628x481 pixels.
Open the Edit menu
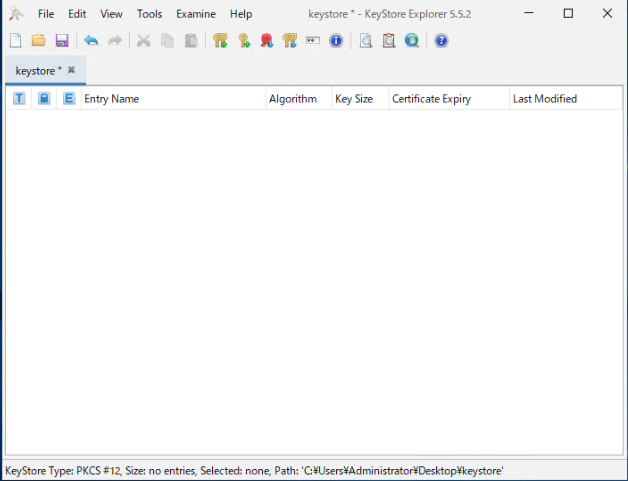coord(77,14)
